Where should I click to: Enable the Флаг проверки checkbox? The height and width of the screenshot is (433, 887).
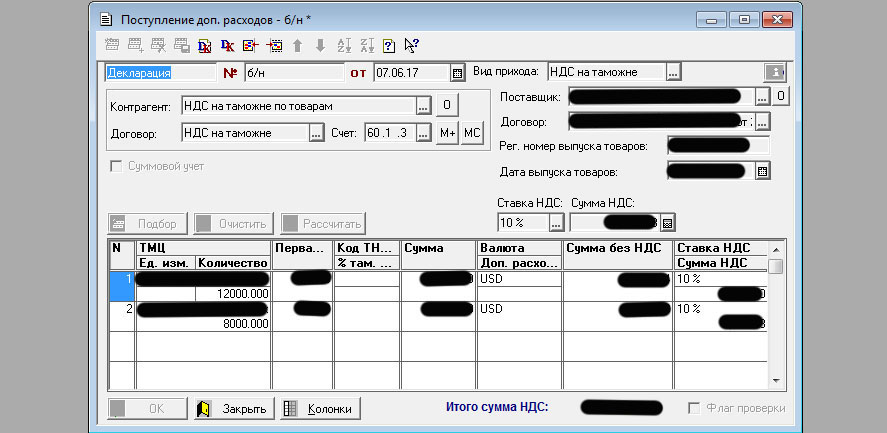tap(695, 409)
